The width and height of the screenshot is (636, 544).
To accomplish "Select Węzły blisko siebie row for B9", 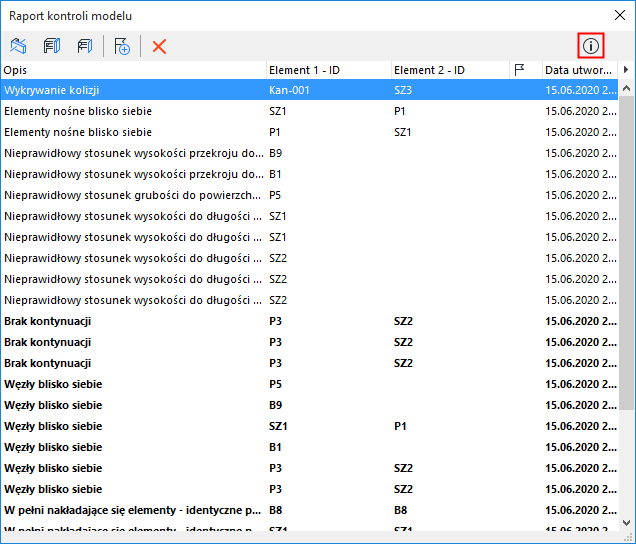I will click(309, 405).
